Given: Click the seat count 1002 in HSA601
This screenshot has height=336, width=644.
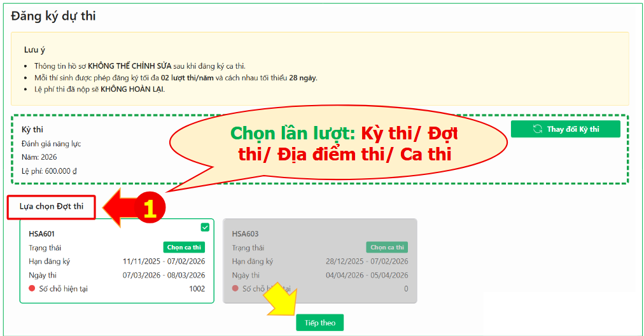Looking at the screenshot, I should [x=197, y=289].
